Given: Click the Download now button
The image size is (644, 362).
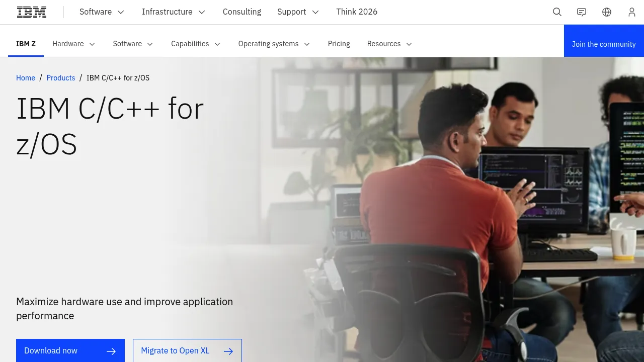Looking at the screenshot, I should tap(70, 350).
